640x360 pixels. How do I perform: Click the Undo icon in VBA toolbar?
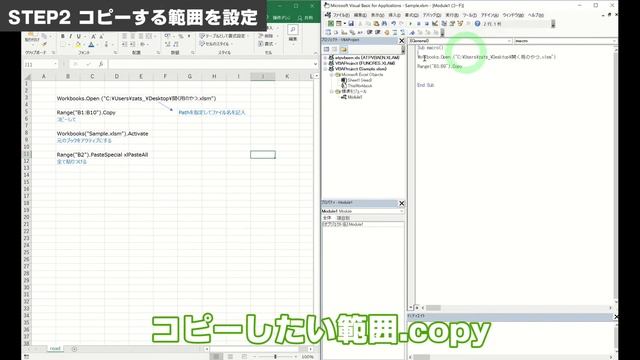pos(393,24)
